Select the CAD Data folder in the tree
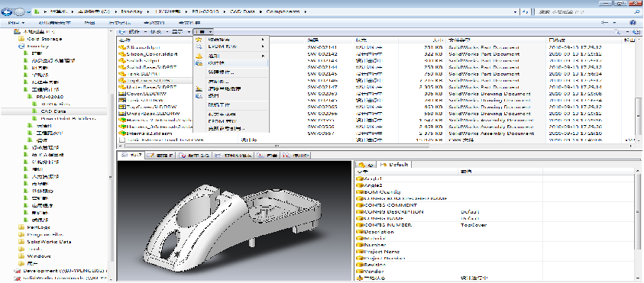The height and width of the screenshot is (283, 644). click(x=53, y=111)
